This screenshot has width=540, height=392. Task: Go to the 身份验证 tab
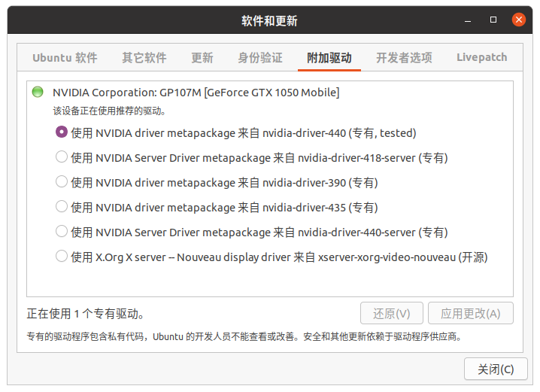260,57
